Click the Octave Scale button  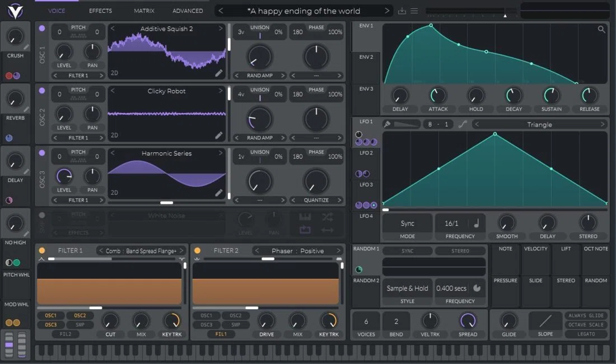586,325
